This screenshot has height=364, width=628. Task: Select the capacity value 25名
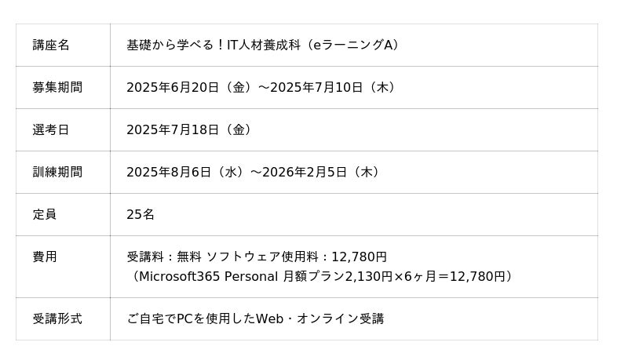(141, 215)
